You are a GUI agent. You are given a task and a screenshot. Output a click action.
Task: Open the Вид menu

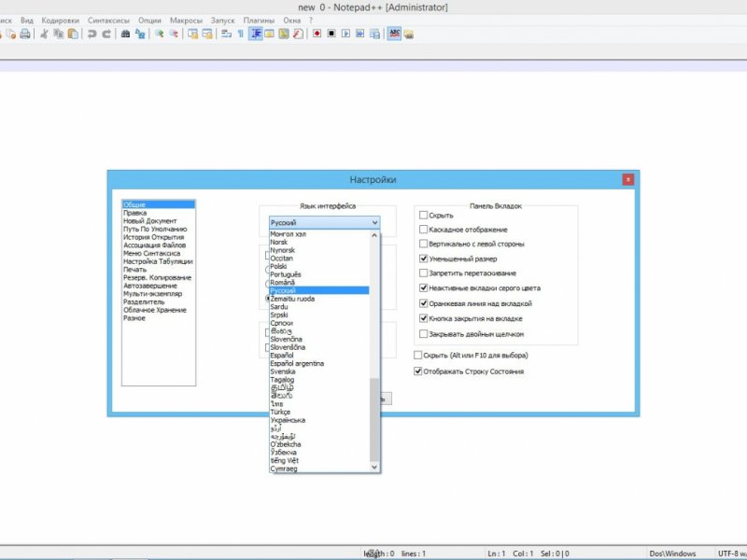(27, 21)
